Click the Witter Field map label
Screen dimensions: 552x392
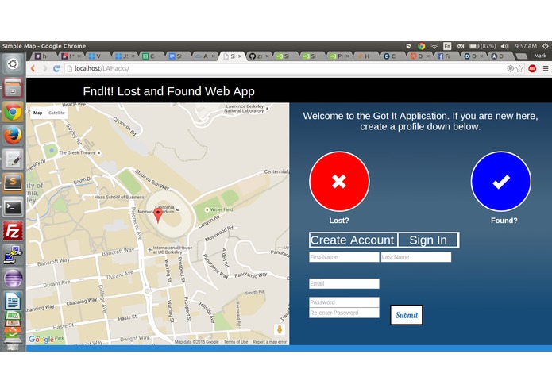(222, 209)
